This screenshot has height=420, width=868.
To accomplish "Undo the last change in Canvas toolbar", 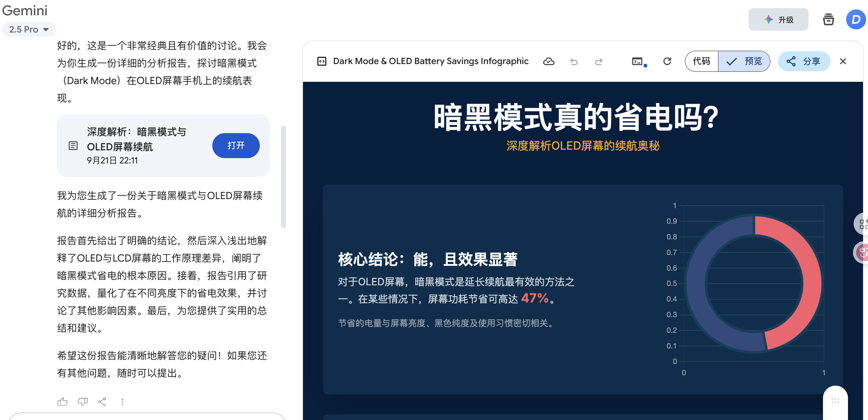I will pos(574,61).
